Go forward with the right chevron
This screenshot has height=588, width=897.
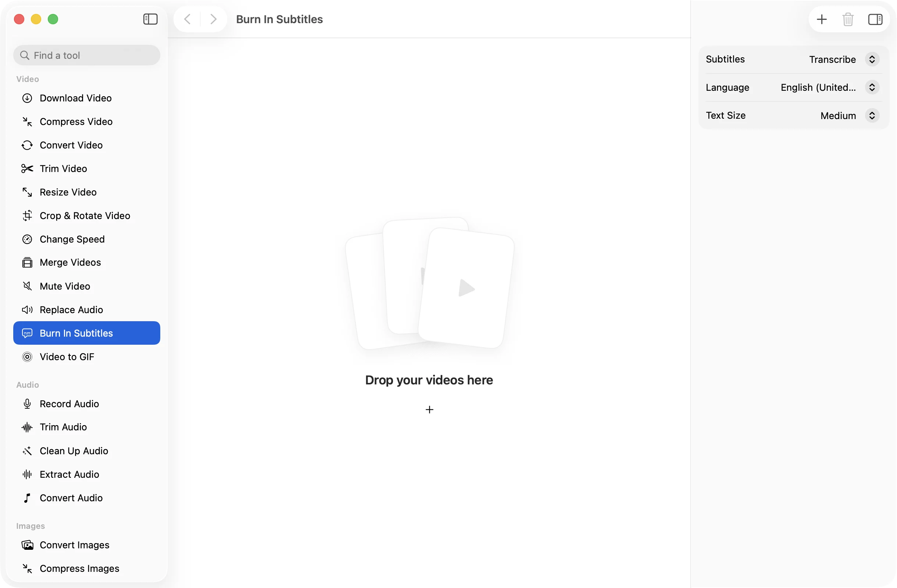213,19
